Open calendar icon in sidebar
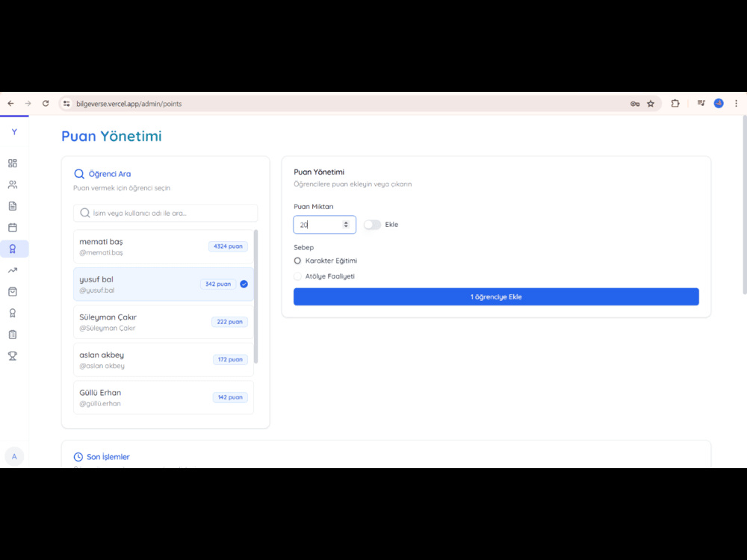 click(x=13, y=228)
